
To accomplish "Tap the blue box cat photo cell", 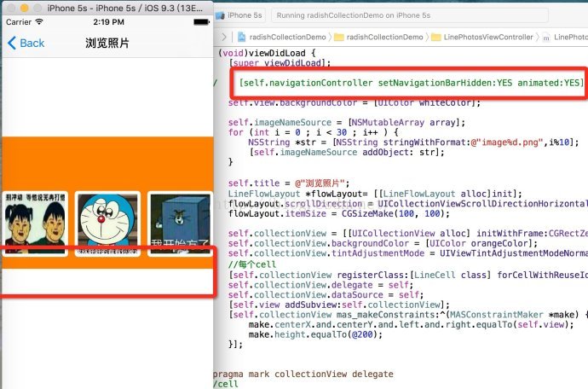I will click(180, 224).
